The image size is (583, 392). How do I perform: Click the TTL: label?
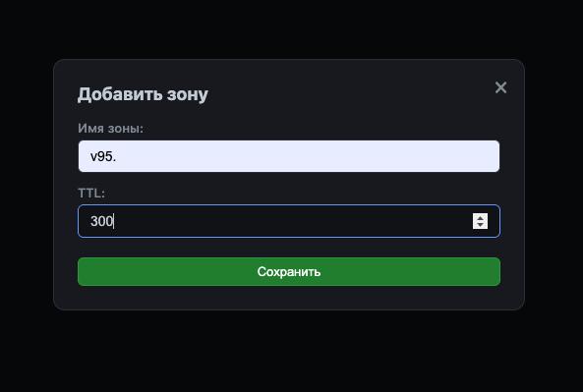tap(91, 193)
